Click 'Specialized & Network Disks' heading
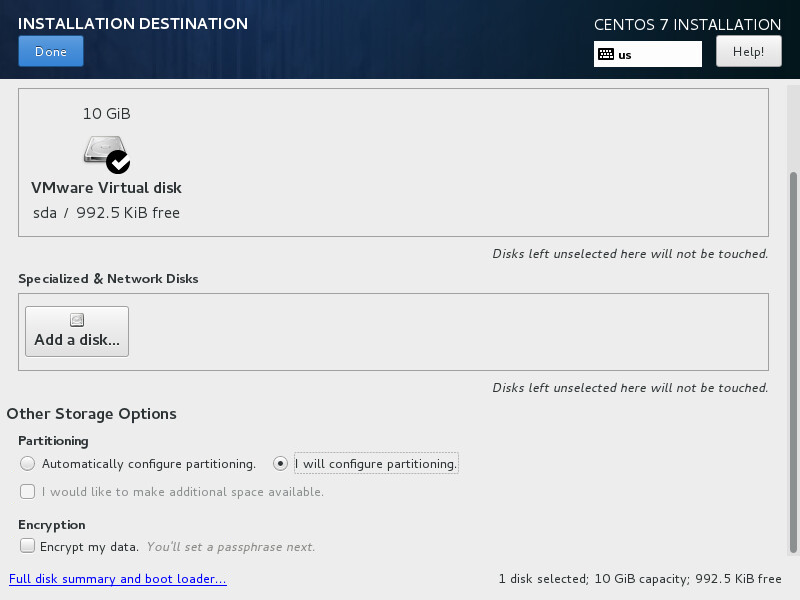This screenshot has width=800, height=600. point(108,279)
